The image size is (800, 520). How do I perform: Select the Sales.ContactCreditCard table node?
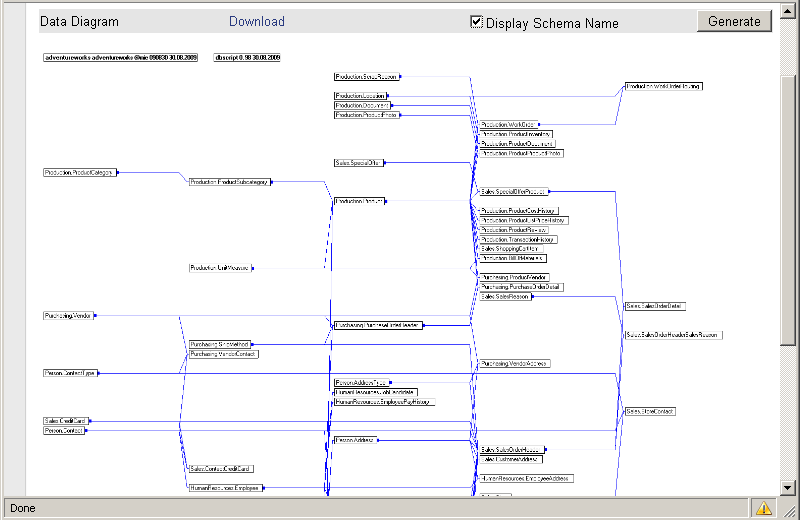[x=221, y=469]
